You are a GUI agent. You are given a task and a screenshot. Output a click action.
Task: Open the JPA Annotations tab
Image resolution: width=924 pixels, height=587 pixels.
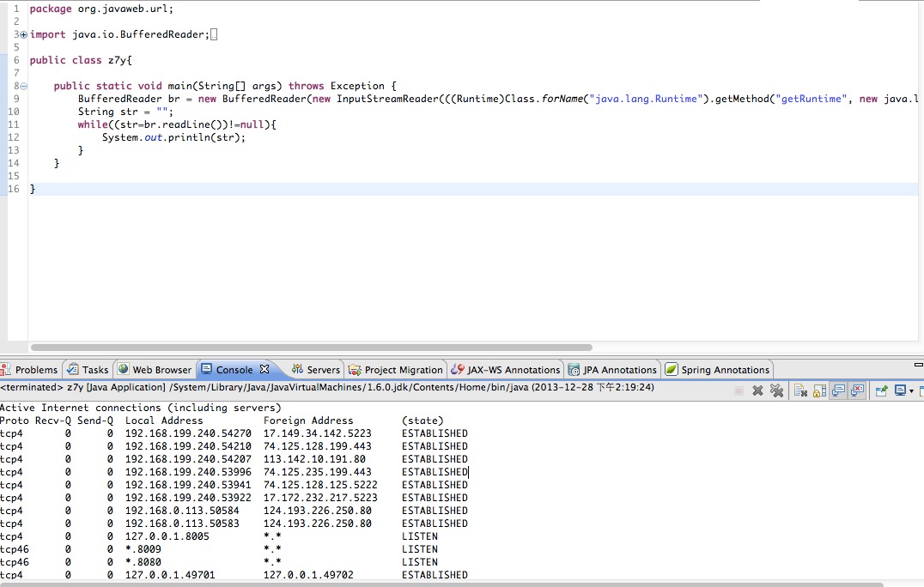coord(612,370)
